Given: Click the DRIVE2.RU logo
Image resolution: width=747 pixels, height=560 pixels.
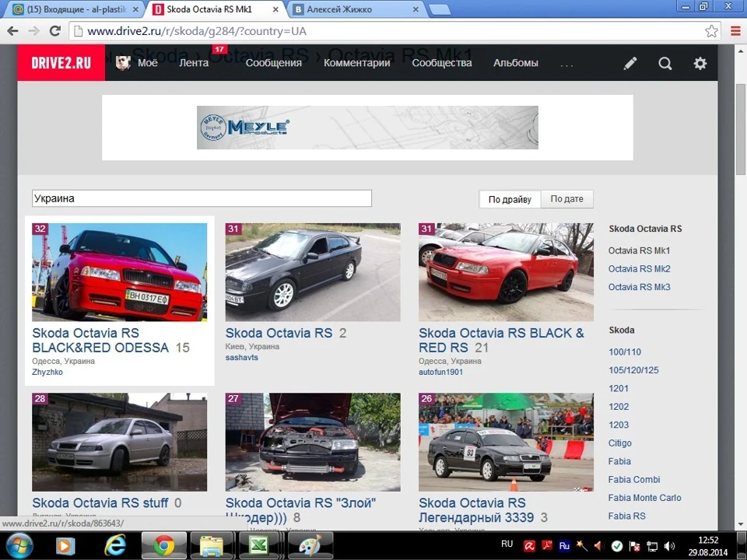Looking at the screenshot, I should click(x=61, y=63).
